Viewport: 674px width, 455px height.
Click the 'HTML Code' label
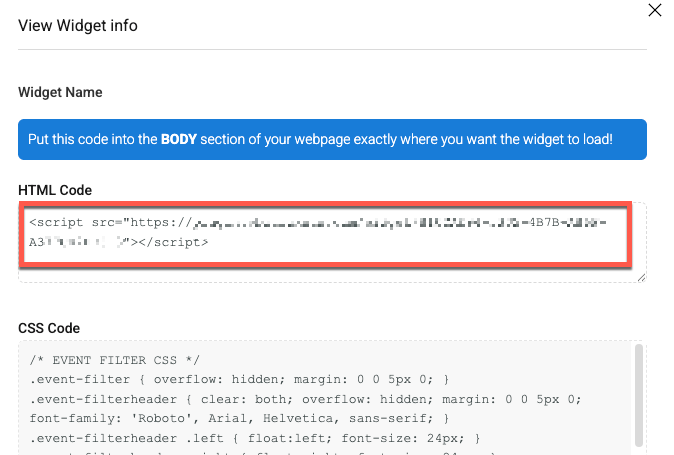pos(55,190)
